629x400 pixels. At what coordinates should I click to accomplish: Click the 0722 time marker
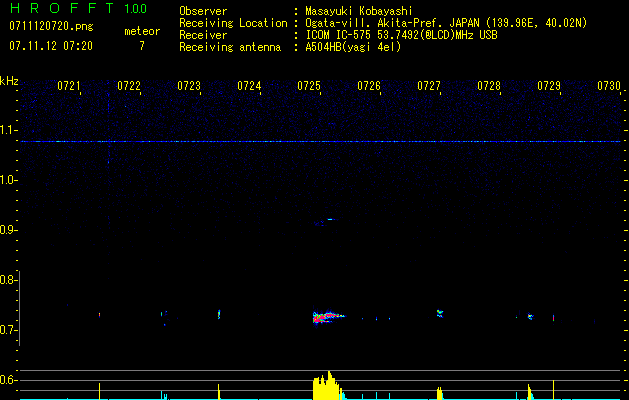coord(129,86)
